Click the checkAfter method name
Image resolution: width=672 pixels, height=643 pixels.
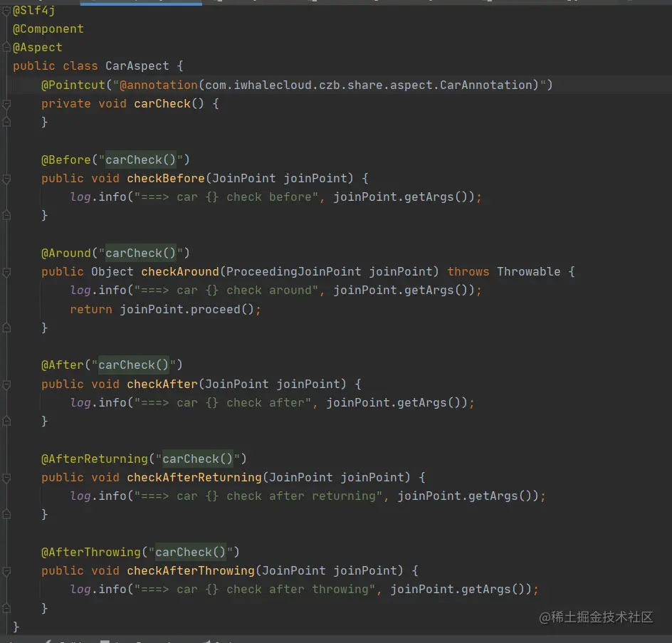(162, 384)
